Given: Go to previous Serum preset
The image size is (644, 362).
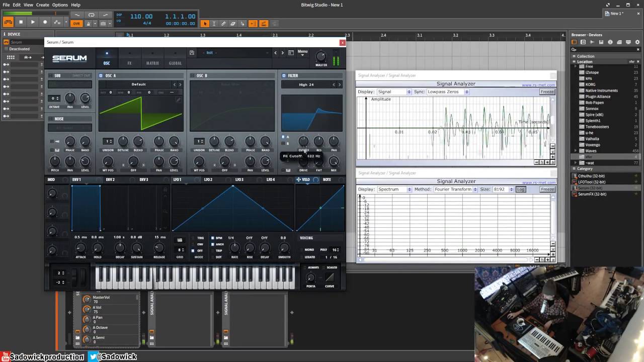Looking at the screenshot, I should click(x=275, y=53).
